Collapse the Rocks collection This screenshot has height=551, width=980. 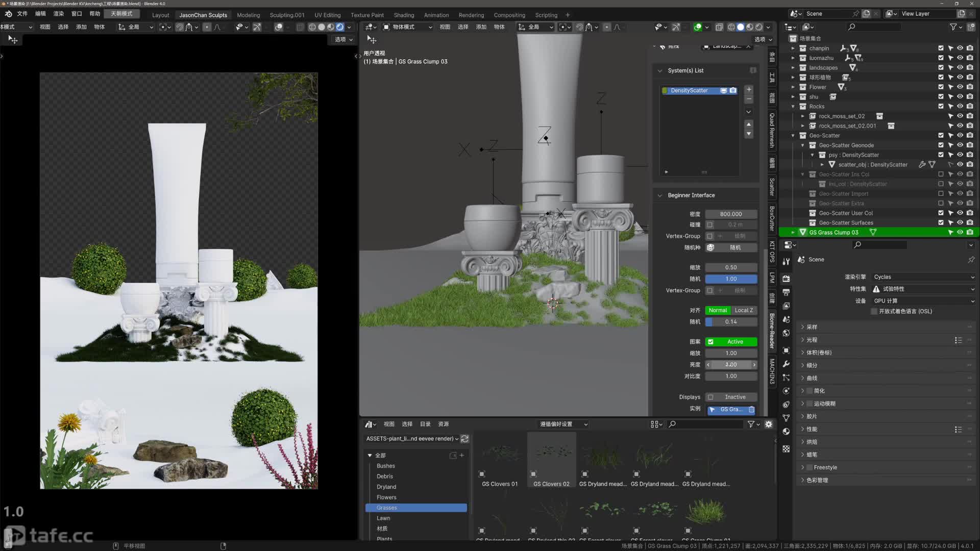click(793, 107)
